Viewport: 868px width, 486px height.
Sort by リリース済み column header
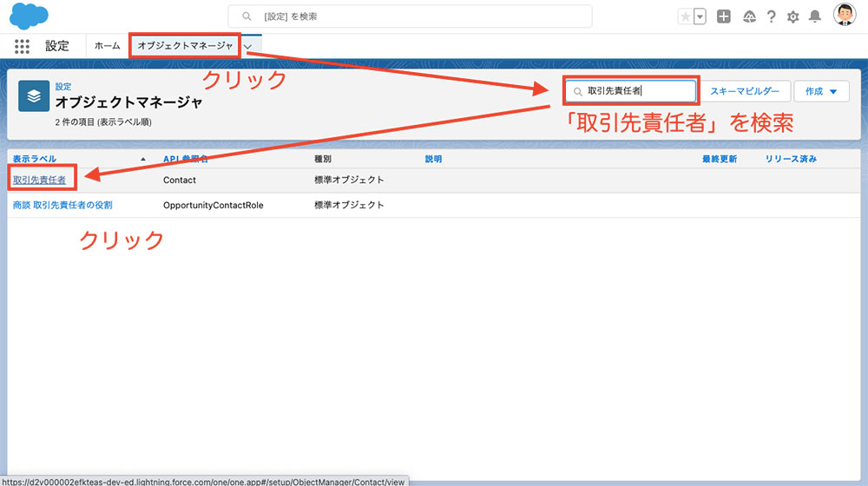coord(791,159)
